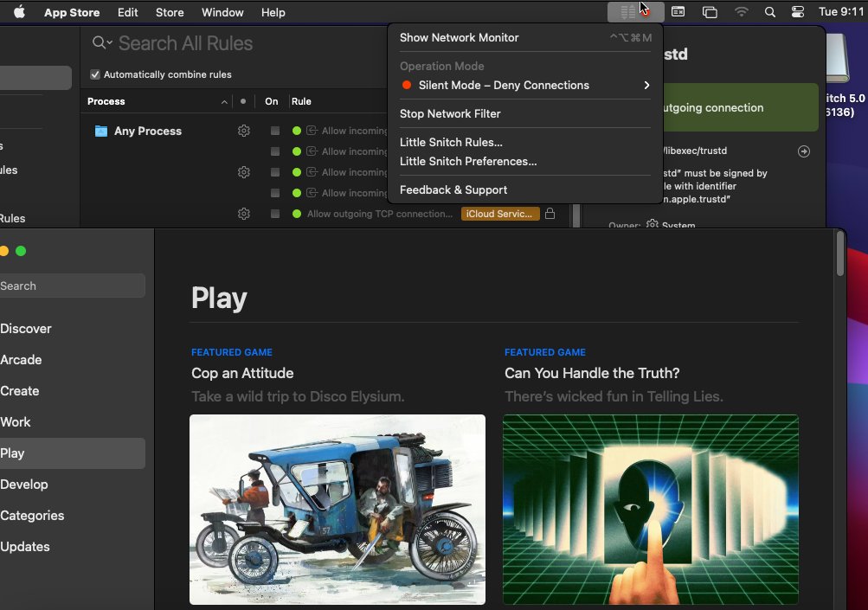Toggle Automatically combine rules checkbox

pos(95,74)
